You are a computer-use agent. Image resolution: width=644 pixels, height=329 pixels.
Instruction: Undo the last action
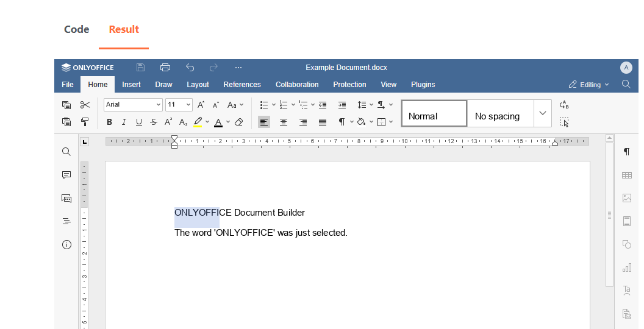pos(190,67)
